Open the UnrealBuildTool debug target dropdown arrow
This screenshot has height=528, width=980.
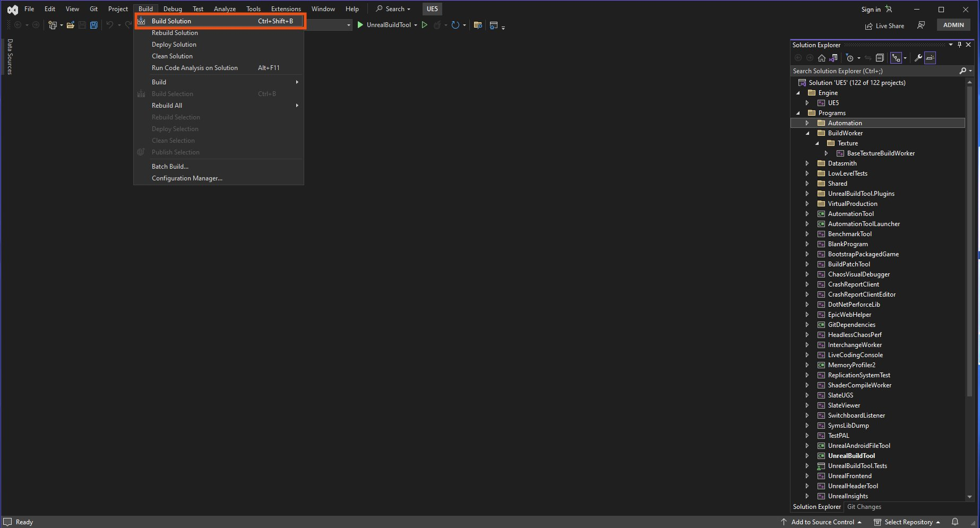(x=416, y=25)
